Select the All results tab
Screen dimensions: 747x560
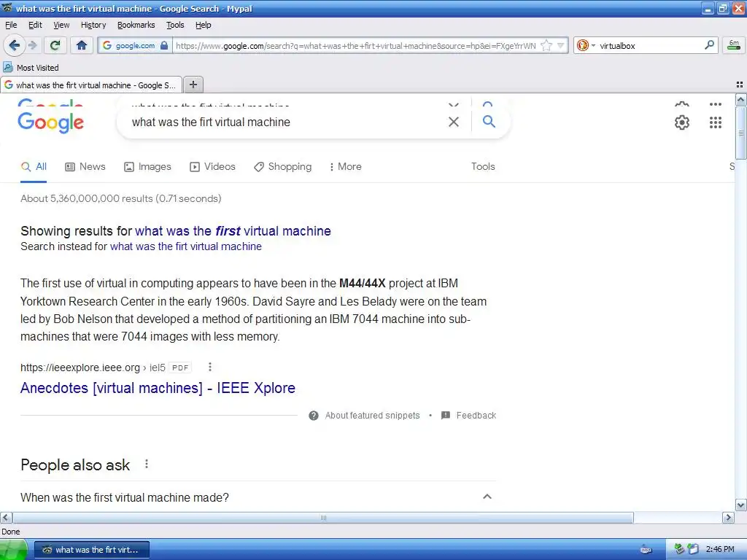click(34, 167)
